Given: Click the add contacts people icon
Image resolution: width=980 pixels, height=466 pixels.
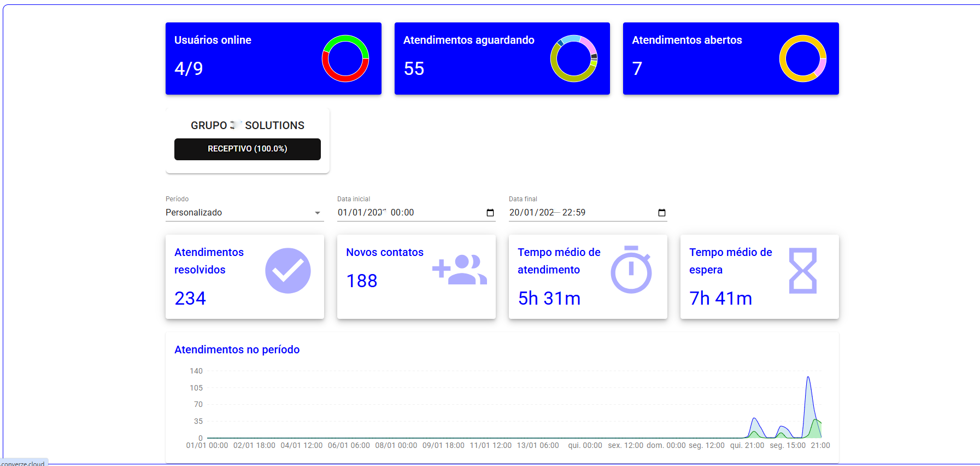Looking at the screenshot, I should pos(460,270).
